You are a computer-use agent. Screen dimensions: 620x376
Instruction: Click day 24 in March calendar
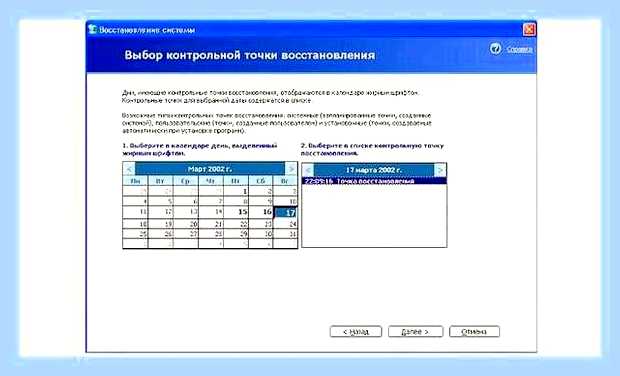285,224
